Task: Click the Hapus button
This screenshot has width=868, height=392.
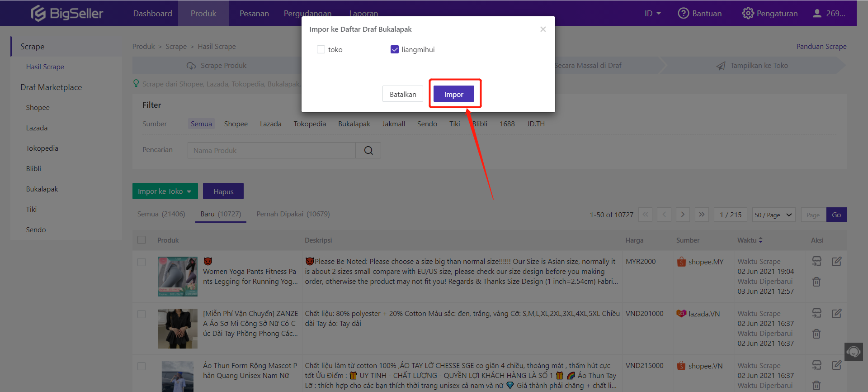Action: coord(223,191)
